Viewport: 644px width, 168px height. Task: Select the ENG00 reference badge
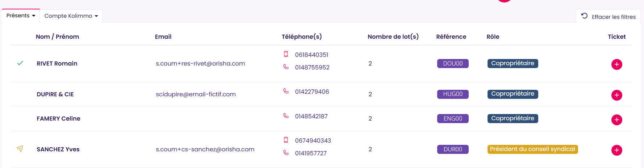453,118
